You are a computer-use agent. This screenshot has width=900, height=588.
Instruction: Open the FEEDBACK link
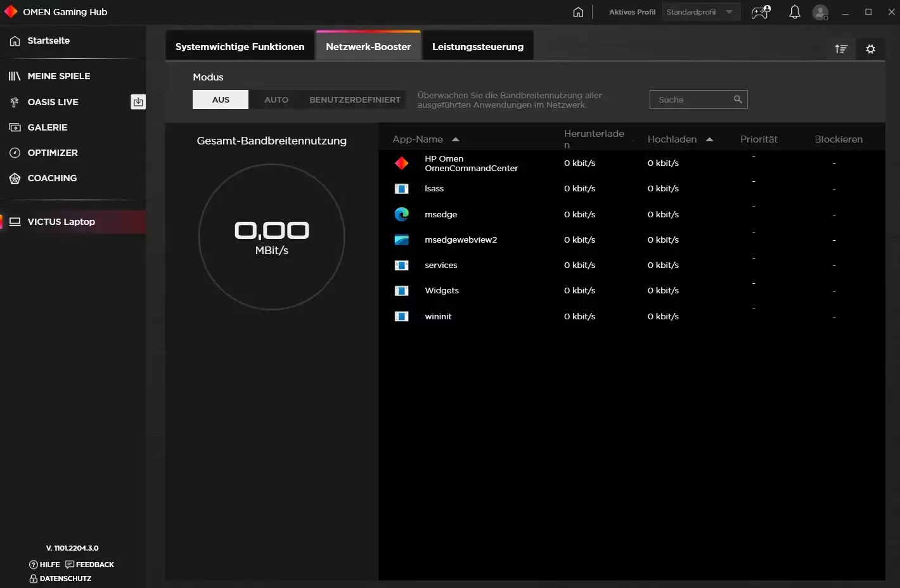[89, 565]
